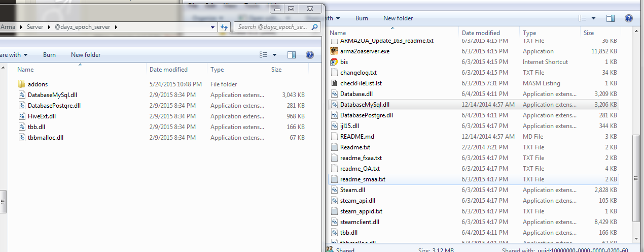Viewport: 644px width, 252px height.
Task: Click Burn in right window toolbar
Action: 362,18
